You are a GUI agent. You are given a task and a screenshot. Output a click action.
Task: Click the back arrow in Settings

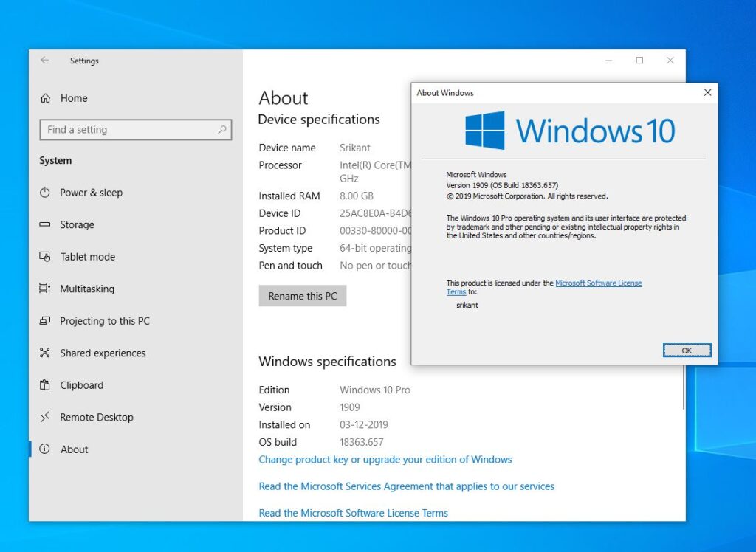[45, 61]
